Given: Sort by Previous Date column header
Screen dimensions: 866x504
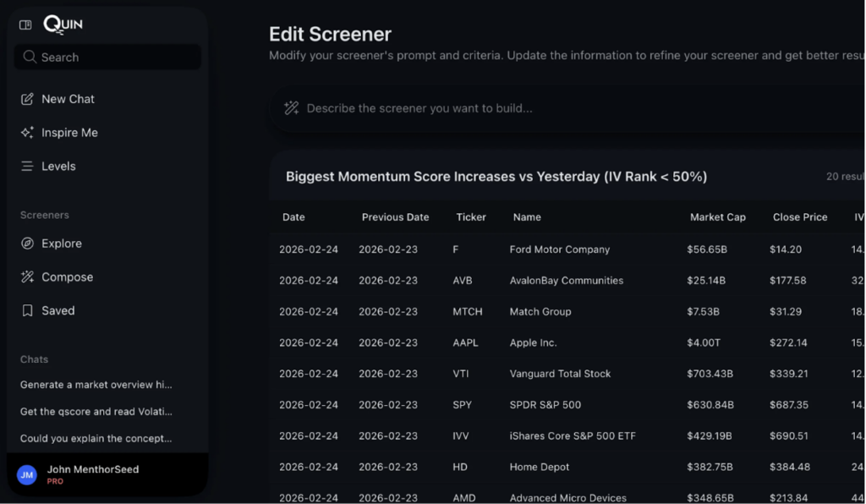Looking at the screenshot, I should point(396,217).
